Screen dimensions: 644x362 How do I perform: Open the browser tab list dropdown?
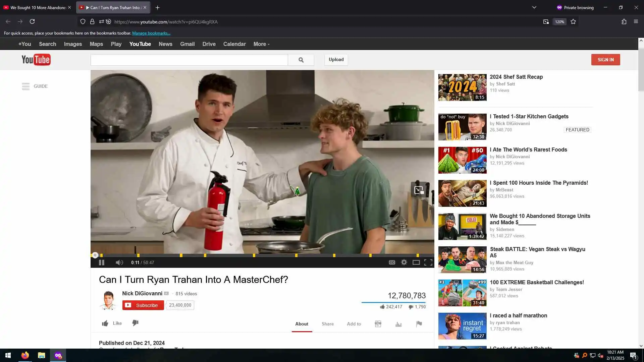[534, 7]
